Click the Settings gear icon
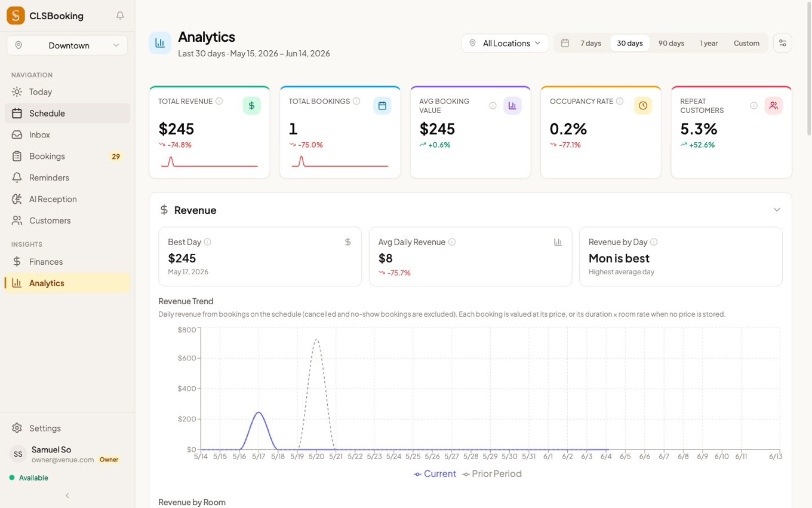Viewport: 812px width, 508px height. click(17, 429)
